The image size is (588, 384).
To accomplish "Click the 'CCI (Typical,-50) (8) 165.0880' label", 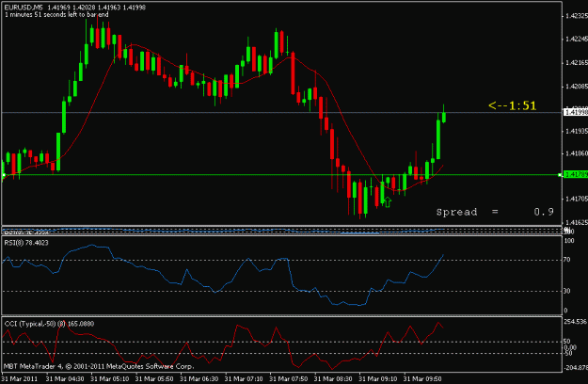I will tap(49, 324).
